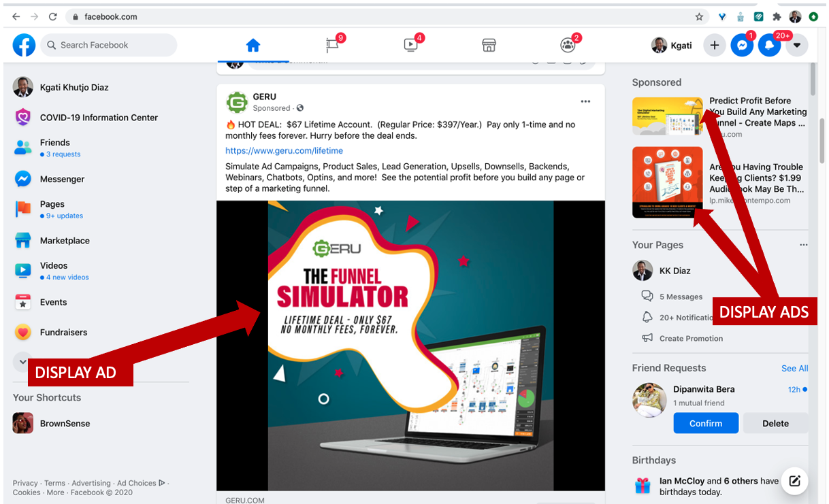Open options on the GERU sponsored post
829x504 pixels.
[585, 101]
